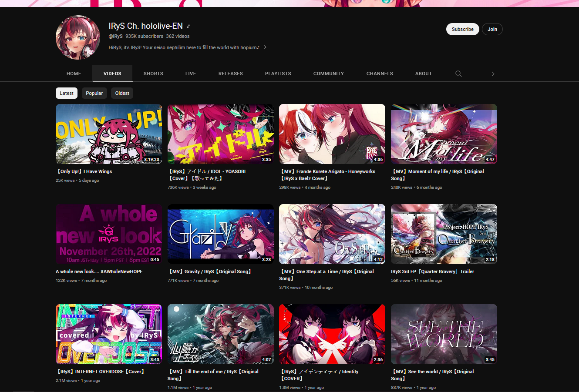The width and height of the screenshot is (579, 392).
Task: Switch to the SHORTS tab
Action: (153, 74)
